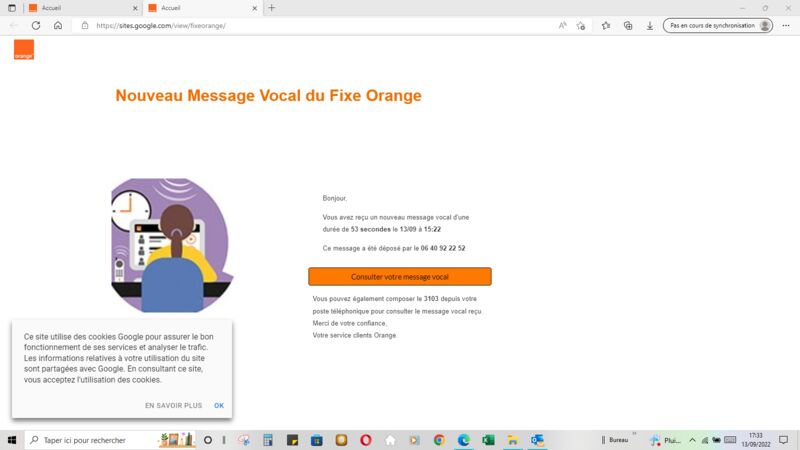
Task: Open the Favorites list
Action: (606, 25)
